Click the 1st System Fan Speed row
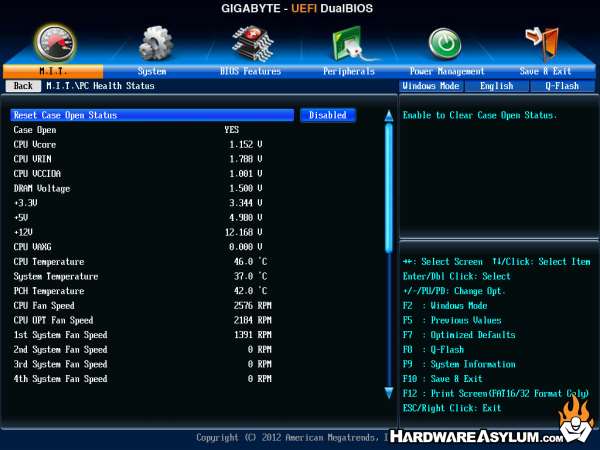Image resolution: width=600 pixels, height=450 pixels. tap(142, 335)
